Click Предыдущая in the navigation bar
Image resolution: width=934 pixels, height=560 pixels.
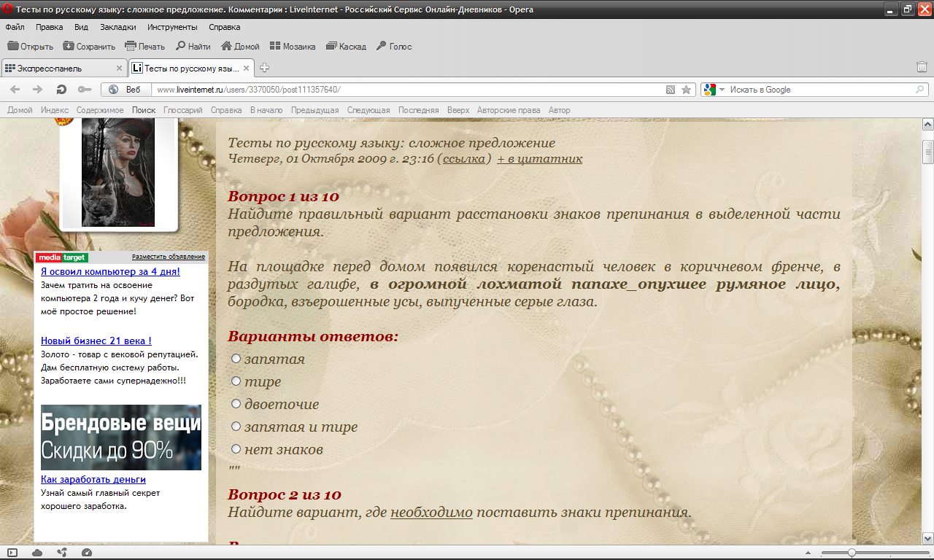coord(314,110)
